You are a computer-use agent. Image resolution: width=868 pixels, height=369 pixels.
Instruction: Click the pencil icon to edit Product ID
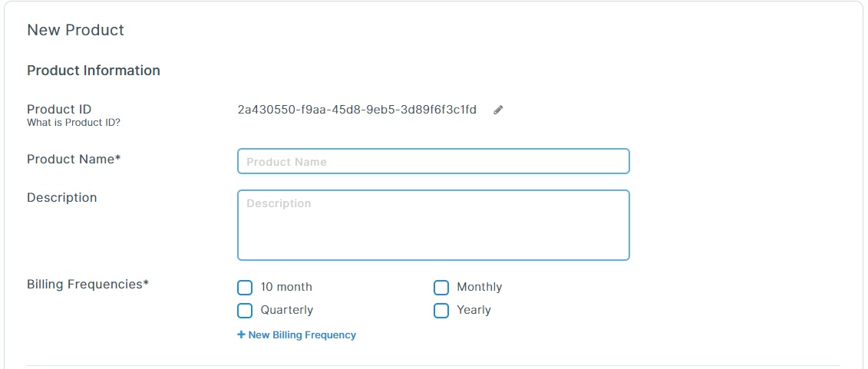(x=498, y=110)
